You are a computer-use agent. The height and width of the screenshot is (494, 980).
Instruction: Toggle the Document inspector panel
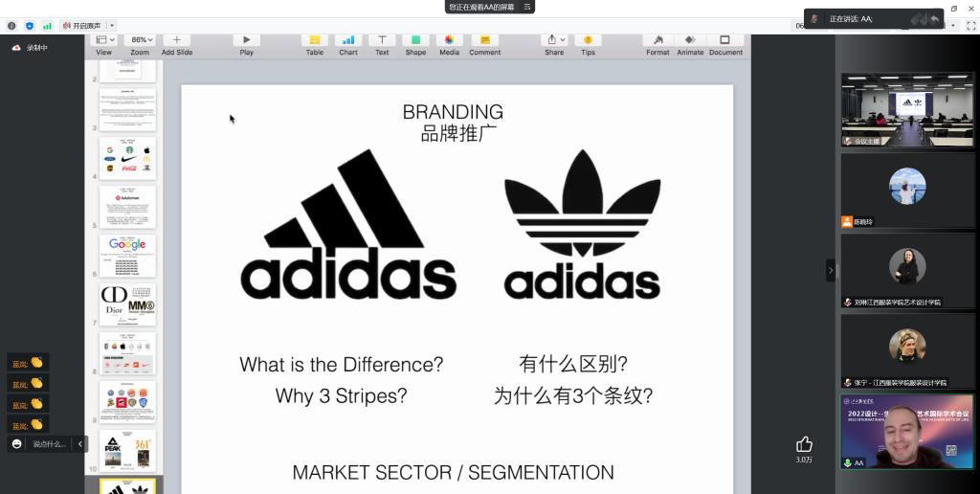(x=725, y=40)
